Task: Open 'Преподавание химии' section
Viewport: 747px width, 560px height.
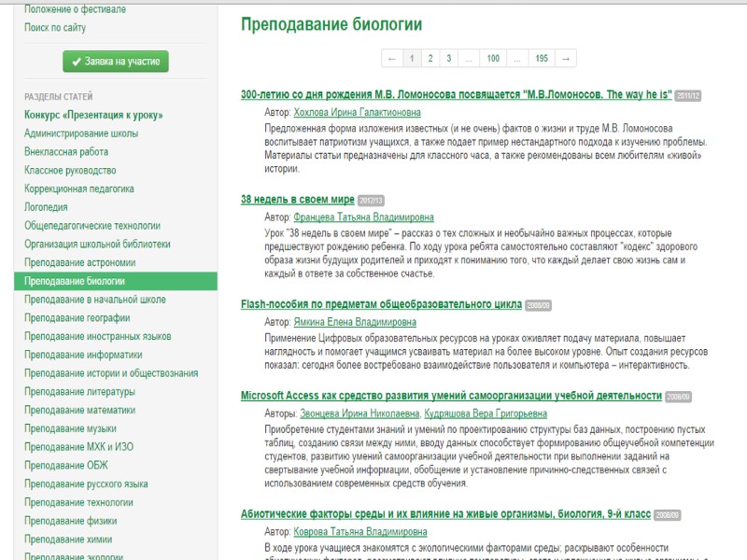Action: (x=68, y=539)
